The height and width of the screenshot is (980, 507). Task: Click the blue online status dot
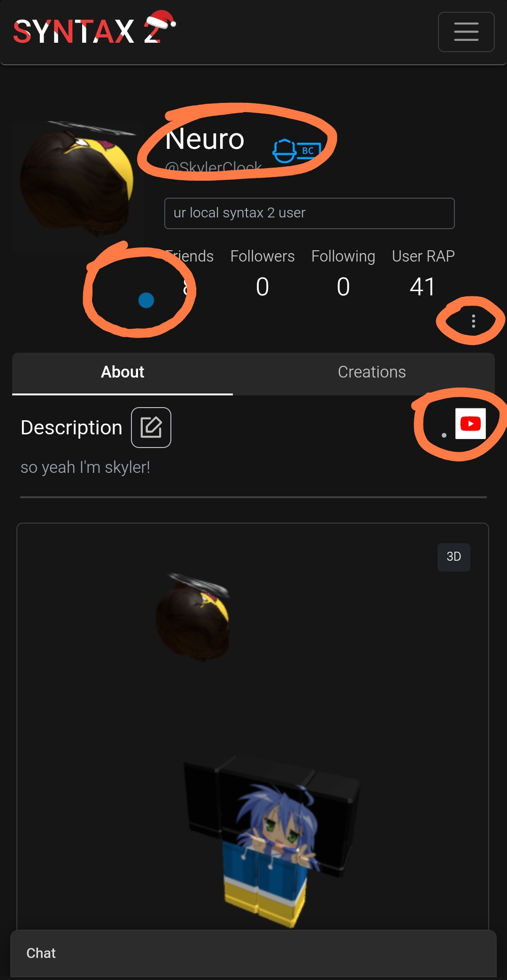(x=146, y=300)
